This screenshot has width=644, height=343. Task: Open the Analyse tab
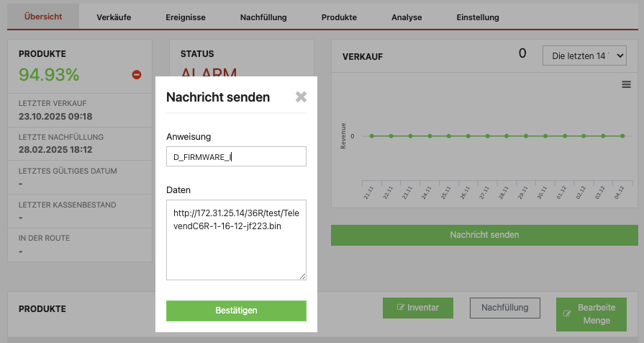tap(407, 17)
